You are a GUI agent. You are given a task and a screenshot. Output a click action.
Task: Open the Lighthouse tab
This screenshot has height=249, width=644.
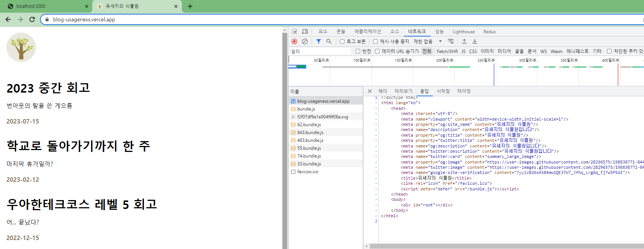464,32
